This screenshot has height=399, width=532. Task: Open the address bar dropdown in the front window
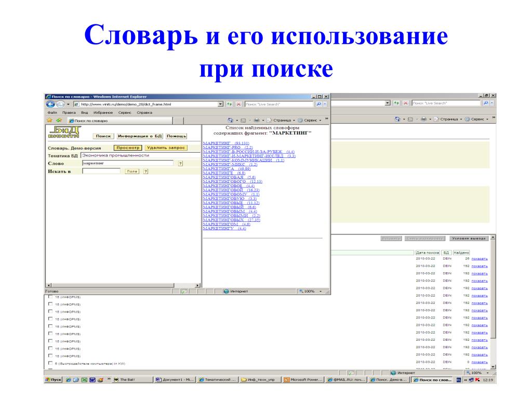(220, 104)
